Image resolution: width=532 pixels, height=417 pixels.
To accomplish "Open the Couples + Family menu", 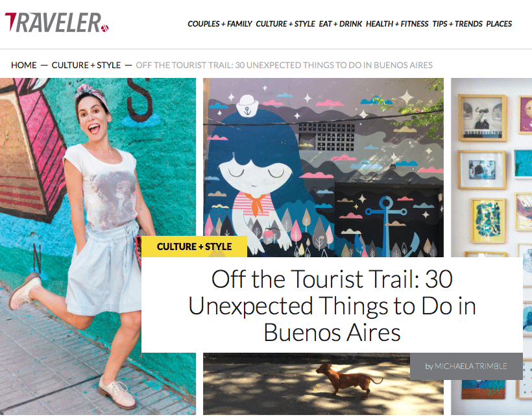I will tap(219, 24).
